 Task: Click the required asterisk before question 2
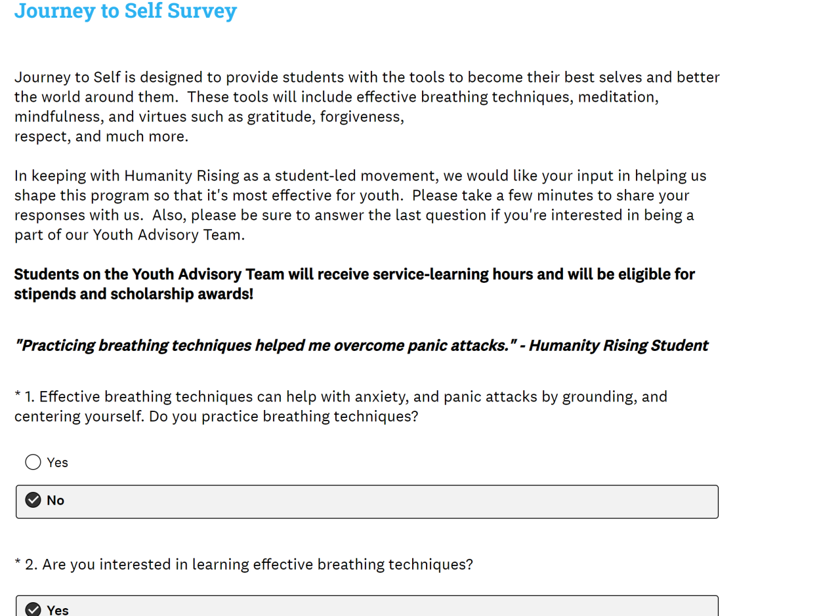(18, 564)
